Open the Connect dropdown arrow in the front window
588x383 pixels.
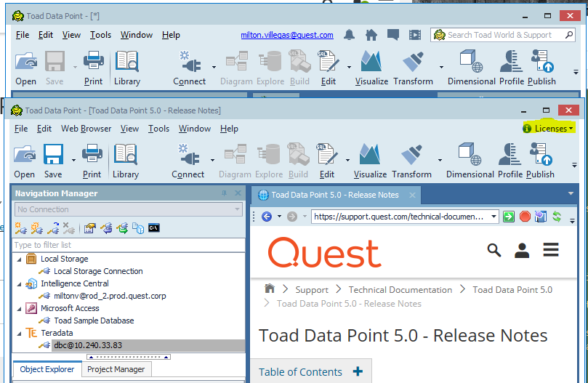pos(213,160)
